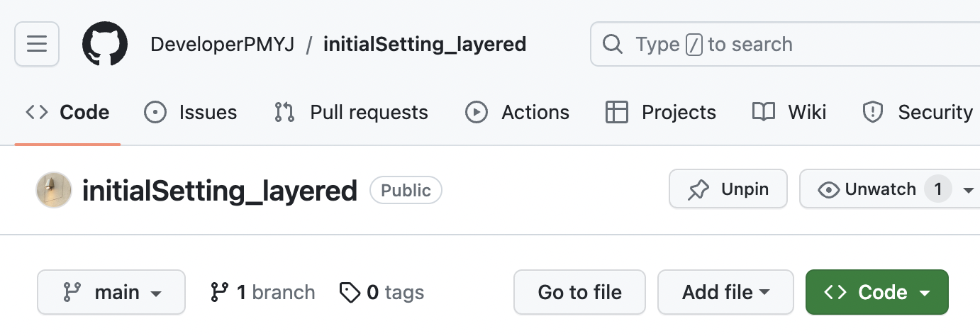Screen dimensions: 980x336
Task: Open the Add file dropdown
Action: (x=725, y=292)
